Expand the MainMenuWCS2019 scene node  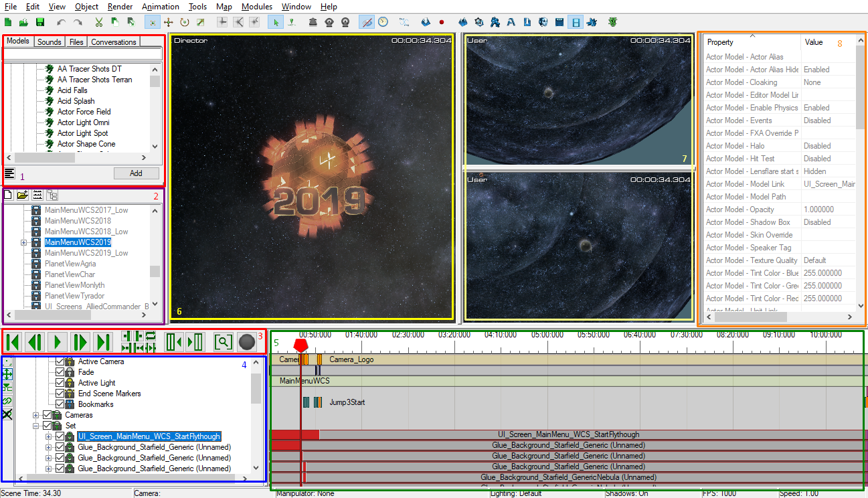24,242
